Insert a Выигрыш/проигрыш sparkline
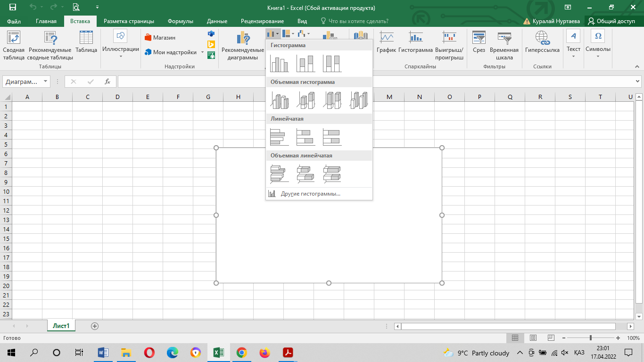The image size is (644, 362). tap(449, 46)
